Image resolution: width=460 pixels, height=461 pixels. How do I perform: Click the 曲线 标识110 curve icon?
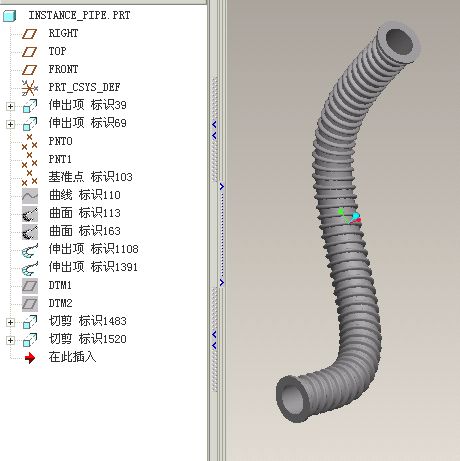click(x=30, y=196)
